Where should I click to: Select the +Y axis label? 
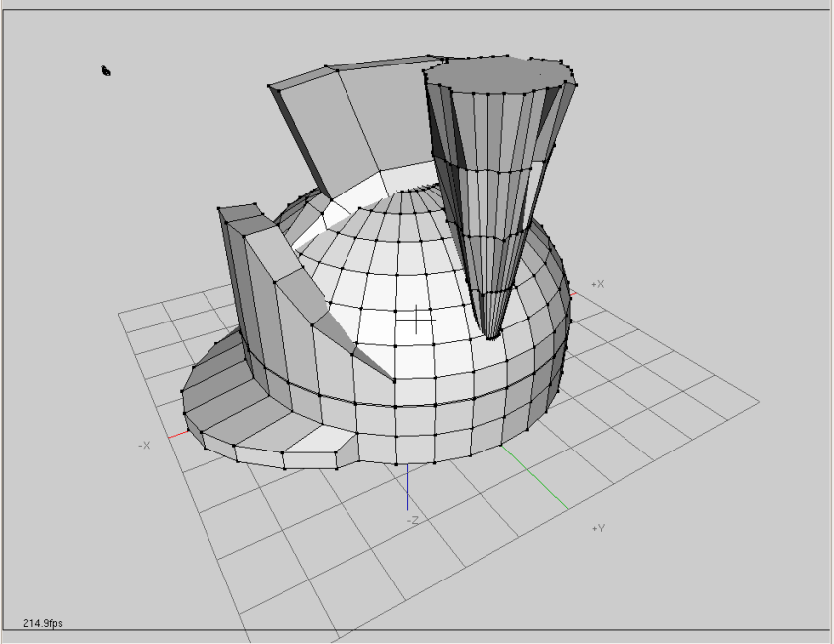(601, 529)
